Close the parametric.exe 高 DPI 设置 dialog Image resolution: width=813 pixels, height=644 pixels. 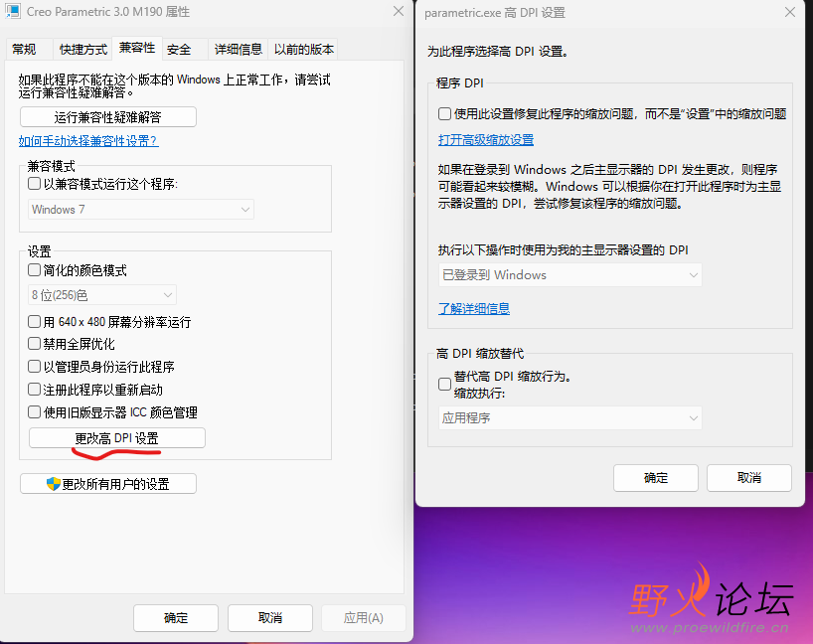(790, 12)
